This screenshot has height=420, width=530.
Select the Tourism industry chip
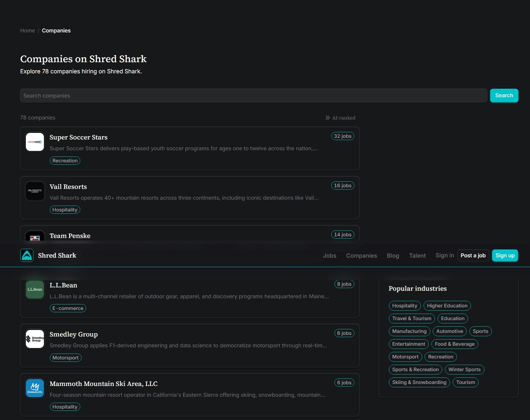(x=465, y=382)
